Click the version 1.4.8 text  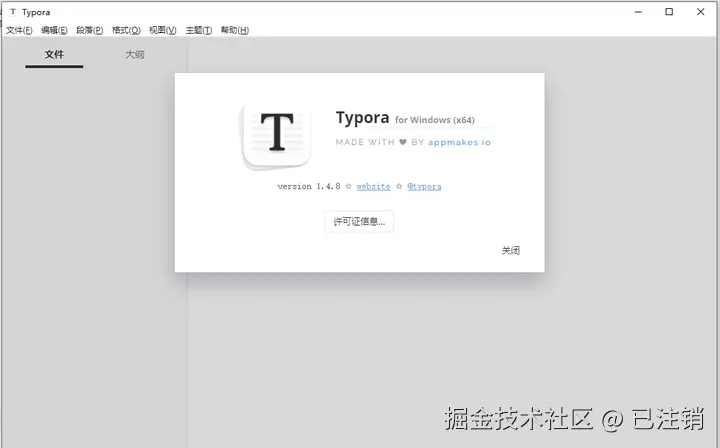pos(309,186)
